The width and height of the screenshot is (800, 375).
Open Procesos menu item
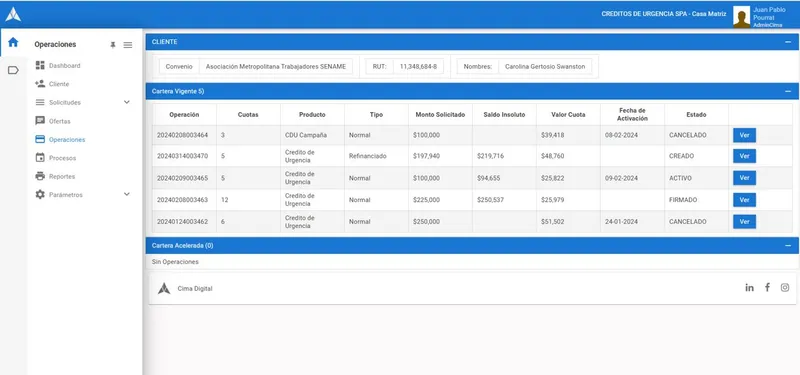tap(62, 158)
